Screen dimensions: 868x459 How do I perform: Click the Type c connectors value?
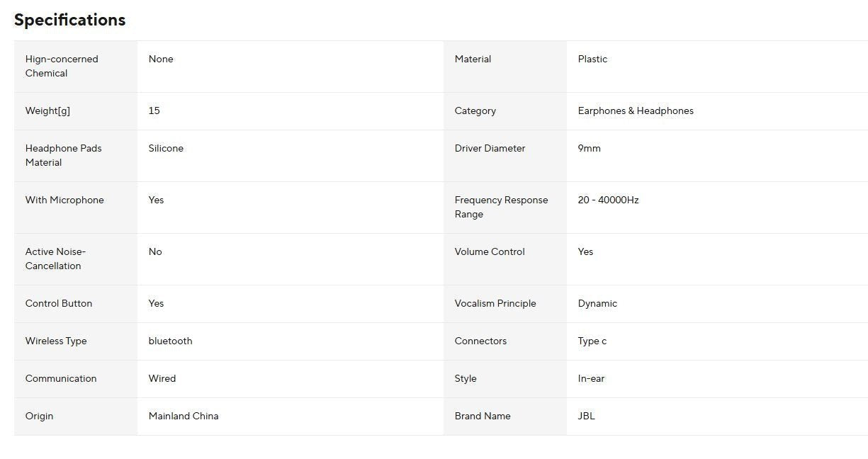tap(592, 341)
